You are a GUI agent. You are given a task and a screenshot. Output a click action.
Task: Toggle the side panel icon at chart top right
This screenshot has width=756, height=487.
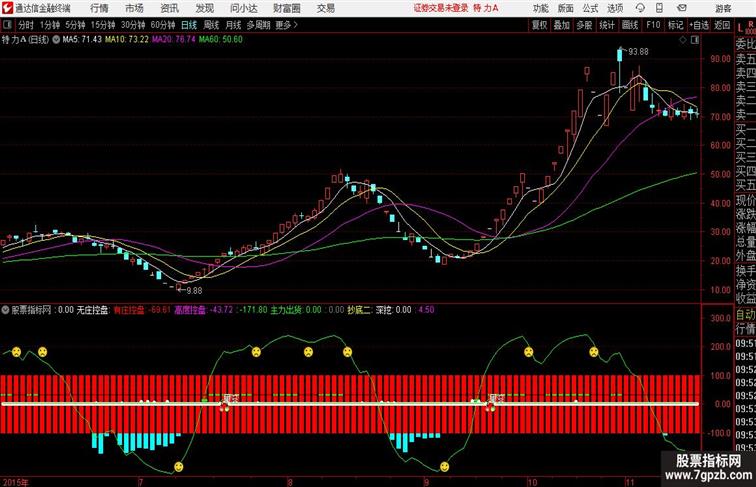[x=695, y=40]
